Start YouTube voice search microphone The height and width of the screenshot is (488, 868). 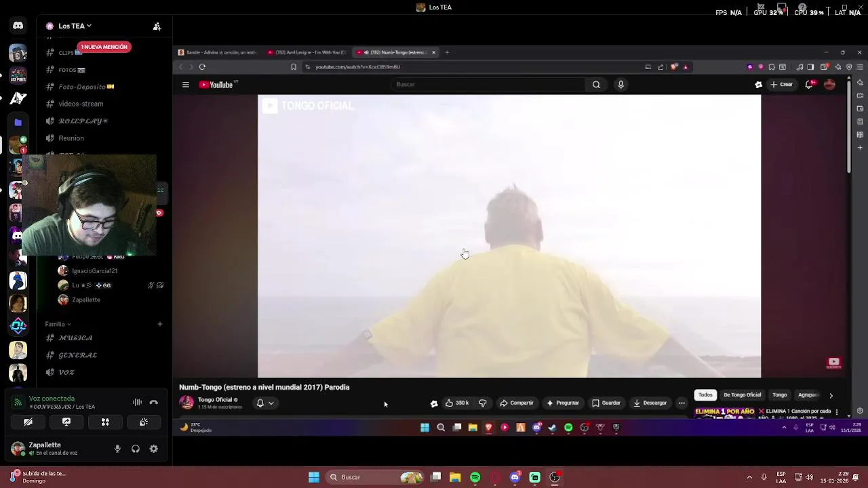620,85
